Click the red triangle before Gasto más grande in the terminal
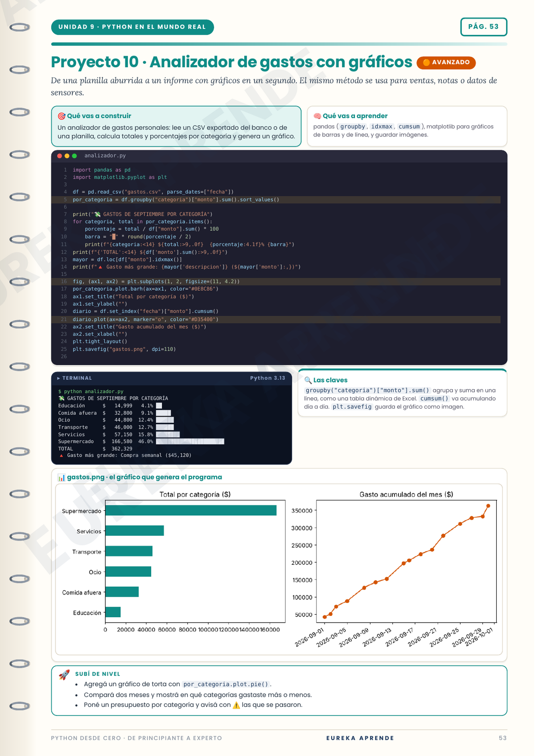This screenshot has height=756, width=535. coord(62,455)
